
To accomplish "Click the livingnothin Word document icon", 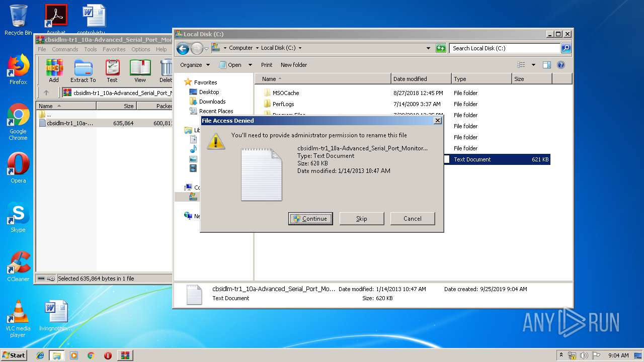I will [x=56, y=316].
